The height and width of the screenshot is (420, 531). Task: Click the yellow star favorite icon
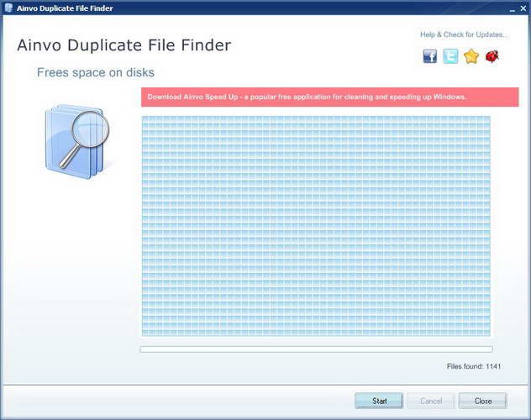tap(471, 56)
